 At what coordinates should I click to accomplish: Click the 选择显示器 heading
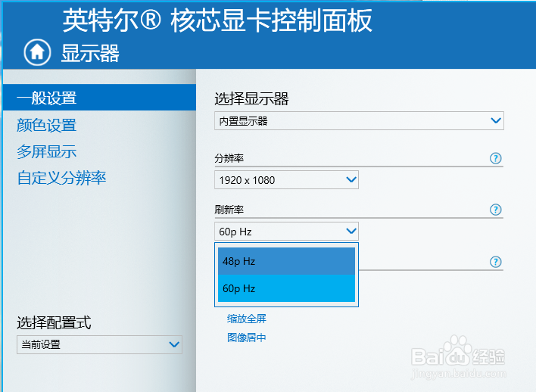coord(251,99)
